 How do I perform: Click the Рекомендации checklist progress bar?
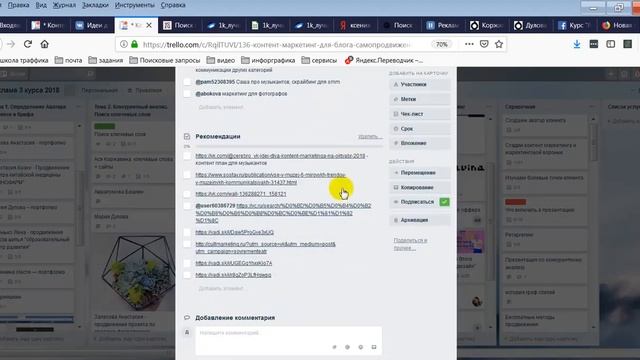[x=289, y=146]
